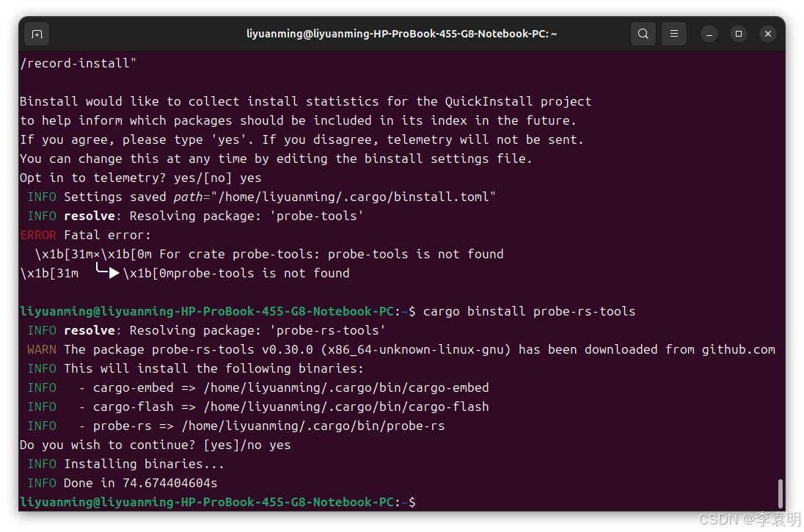
Task: Click the 'Fatal error:' text
Action: (107, 235)
